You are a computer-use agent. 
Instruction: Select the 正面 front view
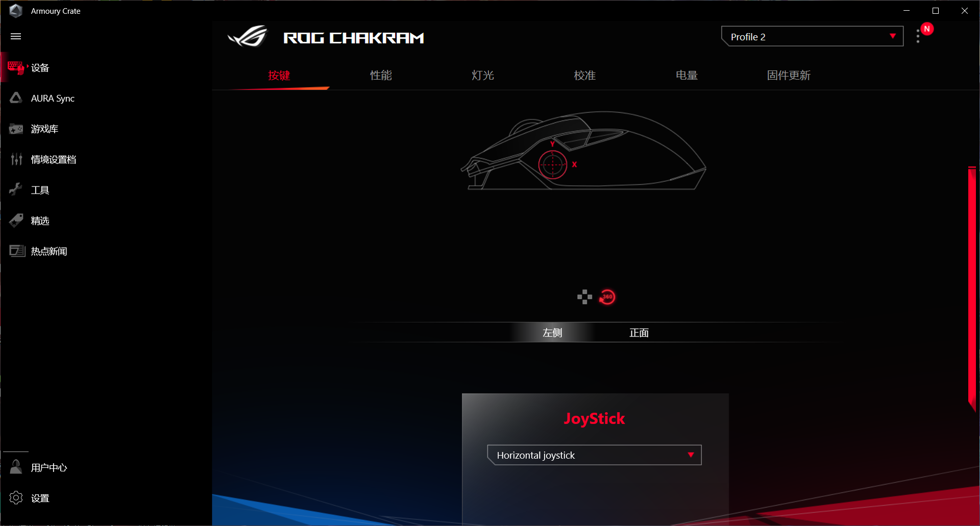(x=639, y=332)
